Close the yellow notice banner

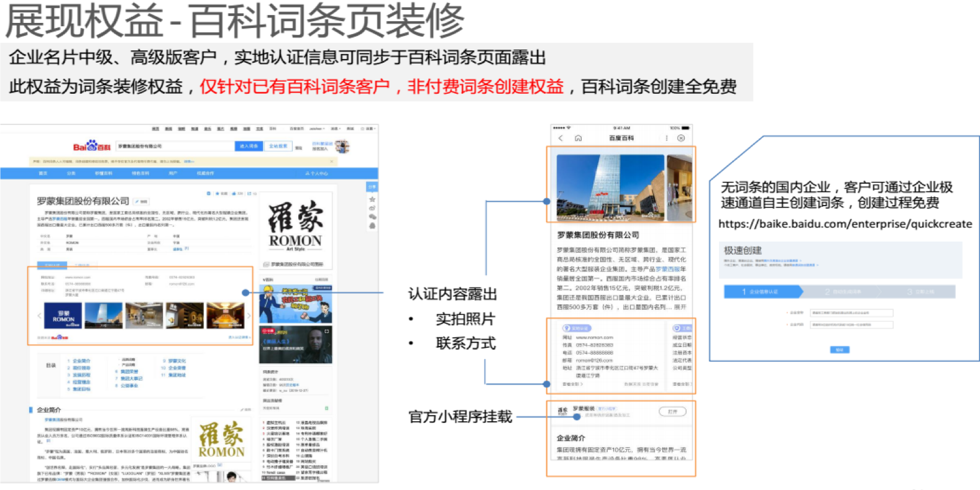point(331,161)
